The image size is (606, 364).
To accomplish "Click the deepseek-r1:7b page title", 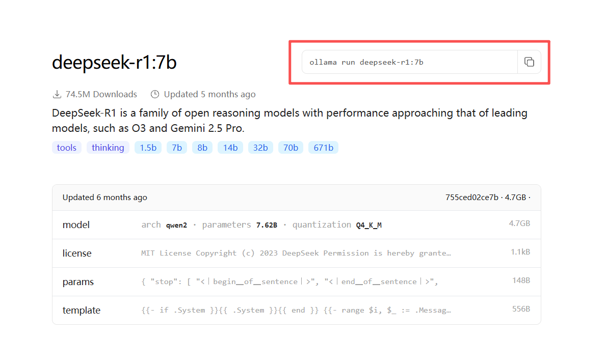I will coord(114,62).
